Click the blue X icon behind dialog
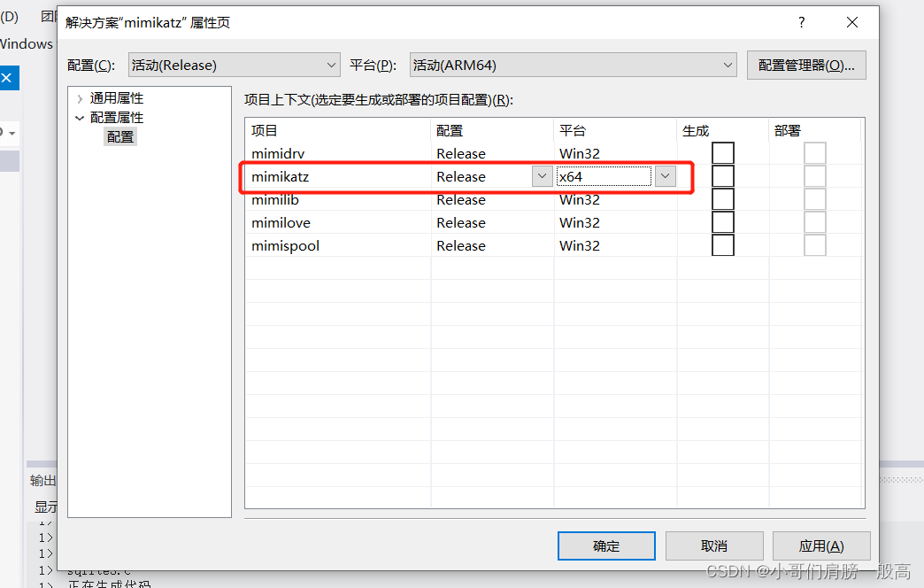The image size is (924, 588). pyautogui.click(x=7, y=78)
